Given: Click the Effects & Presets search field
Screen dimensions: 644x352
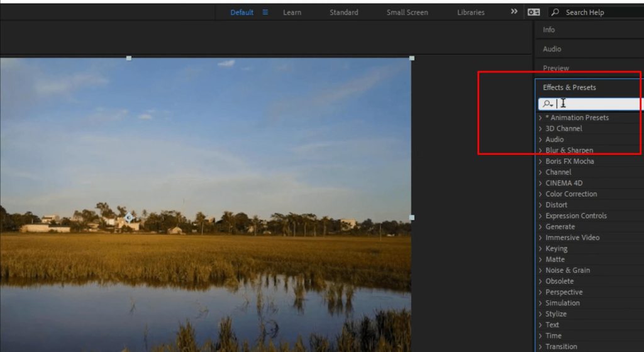Looking at the screenshot, I should click(591, 104).
